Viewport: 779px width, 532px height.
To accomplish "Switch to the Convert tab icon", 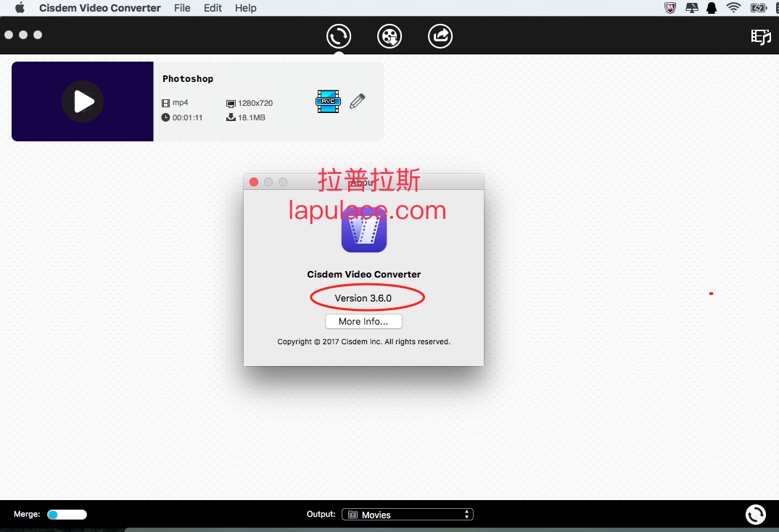I will pos(339,36).
